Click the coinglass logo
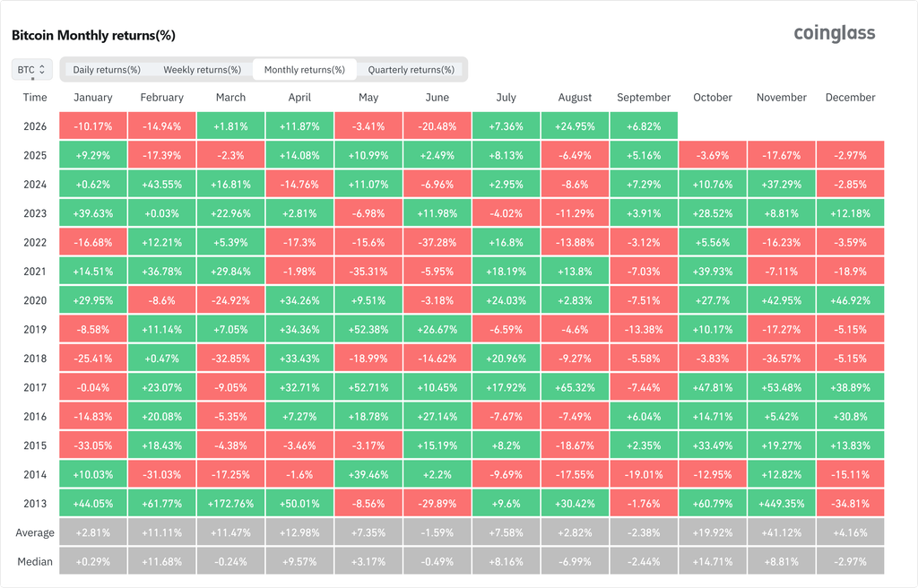Viewport: 918px width, 588px height. [835, 34]
